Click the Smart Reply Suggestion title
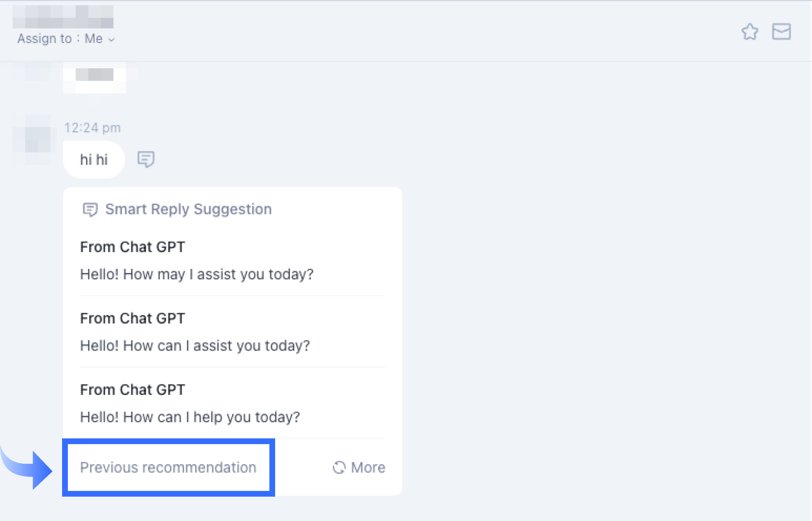This screenshot has height=521, width=812. click(x=189, y=209)
